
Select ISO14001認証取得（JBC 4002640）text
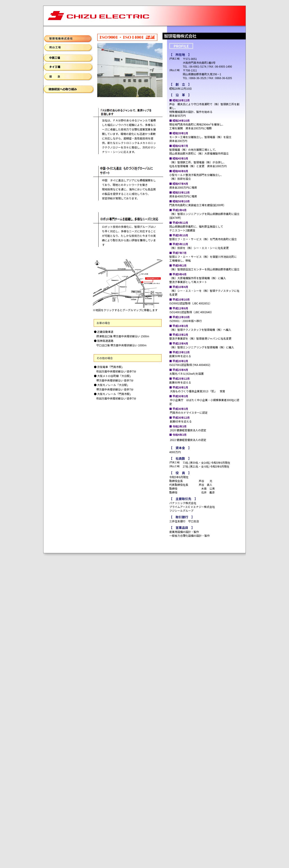[x=191, y=312]
